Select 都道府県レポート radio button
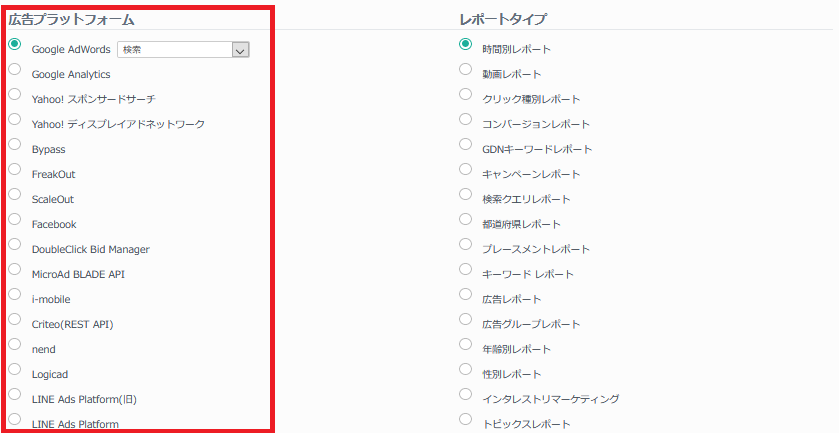840x433 pixels. [466, 219]
